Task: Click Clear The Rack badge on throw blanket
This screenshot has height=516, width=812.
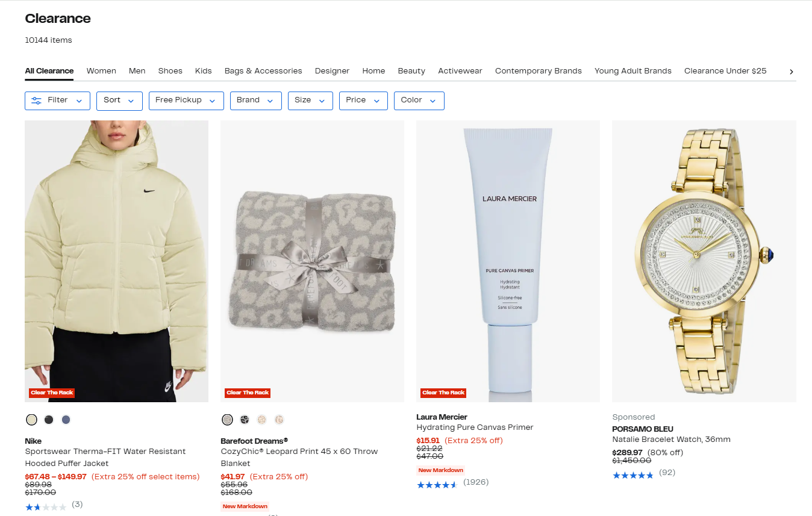Action: click(x=248, y=393)
